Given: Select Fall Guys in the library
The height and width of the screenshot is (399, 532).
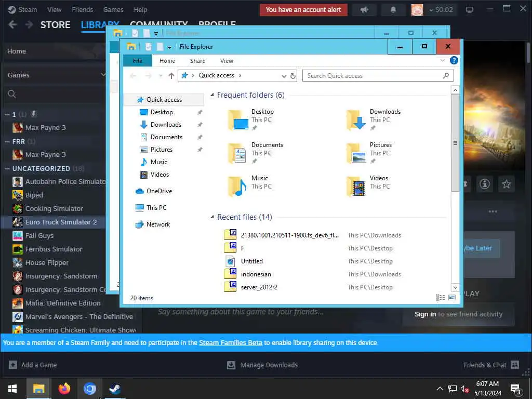Looking at the screenshot, I should [x=39, y=235].
